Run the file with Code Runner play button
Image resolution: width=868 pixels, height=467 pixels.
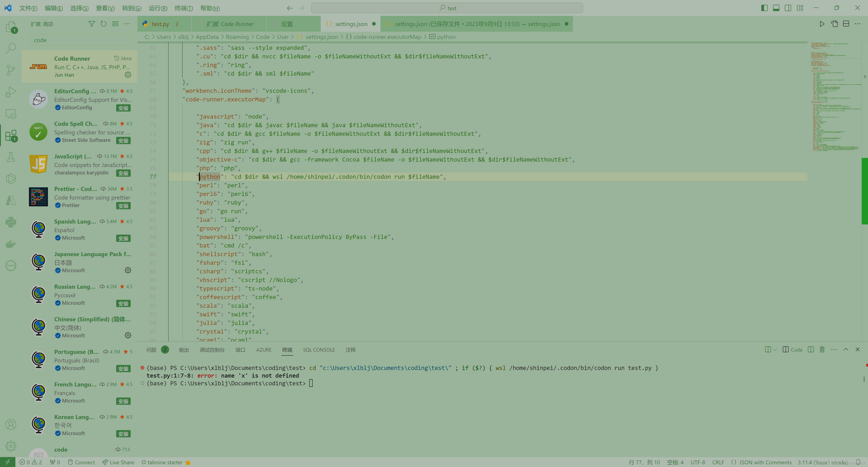tap(822, 24)
